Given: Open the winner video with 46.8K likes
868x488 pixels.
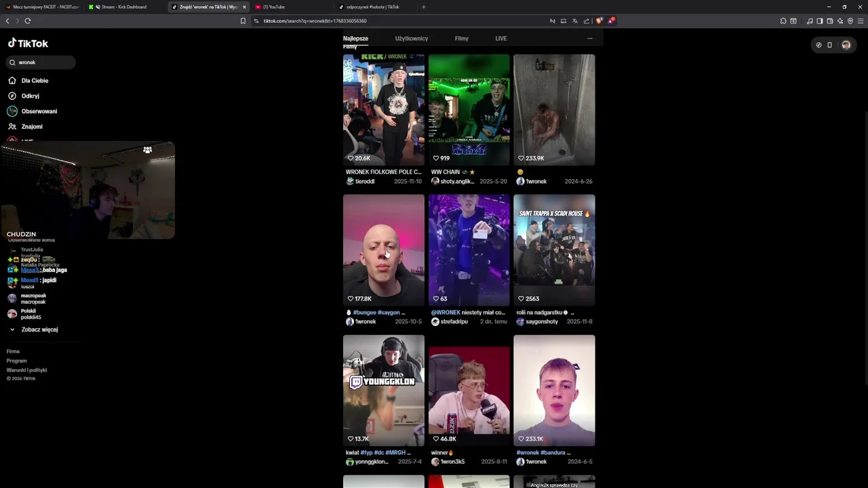Looking at the screenshot, I should pos(469,390).
